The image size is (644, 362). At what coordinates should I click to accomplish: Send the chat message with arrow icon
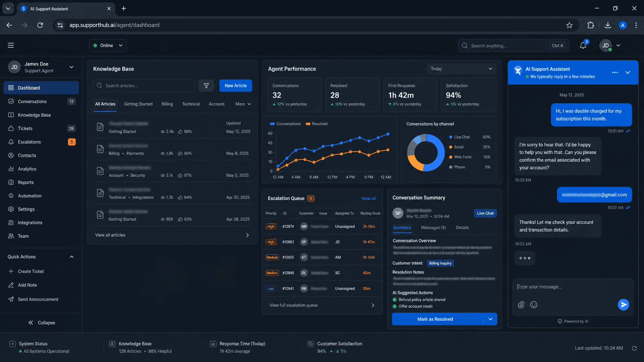tap(623, 305)
